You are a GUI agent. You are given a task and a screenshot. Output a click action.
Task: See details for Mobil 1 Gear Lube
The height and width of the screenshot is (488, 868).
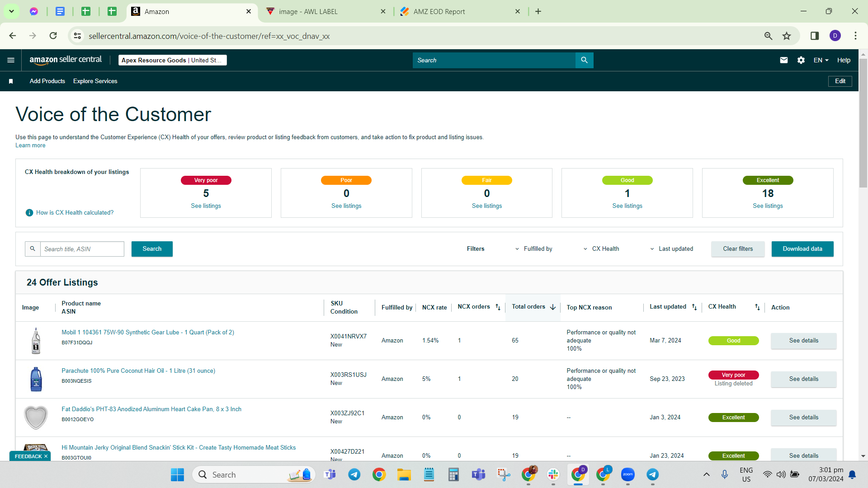804,341
